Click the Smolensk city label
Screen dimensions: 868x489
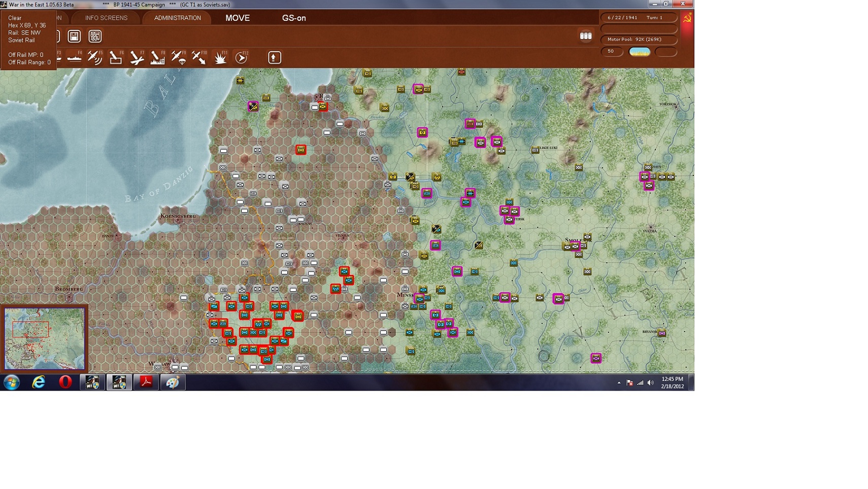coord(578,240)
